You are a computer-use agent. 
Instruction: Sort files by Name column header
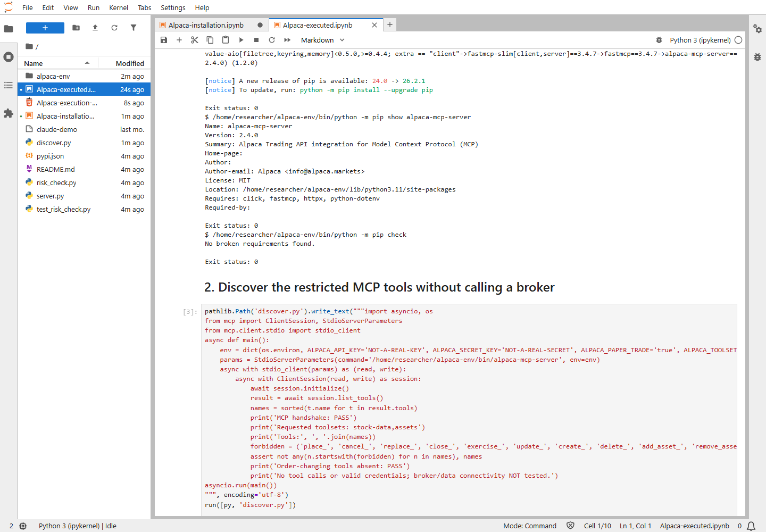click(57, 63)
